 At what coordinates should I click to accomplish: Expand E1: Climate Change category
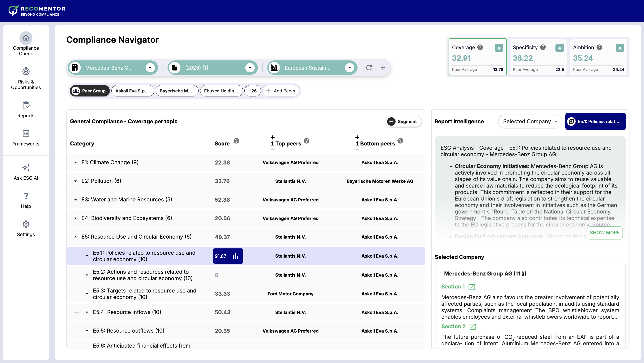[76, 163]
